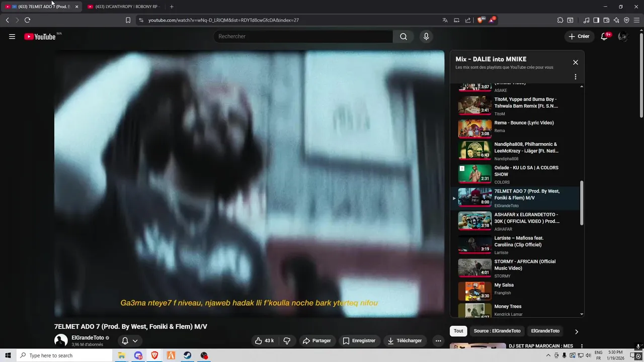The image size is (644, 362).
Task: Click the youtube.com address bar URL
Action: 223,20
